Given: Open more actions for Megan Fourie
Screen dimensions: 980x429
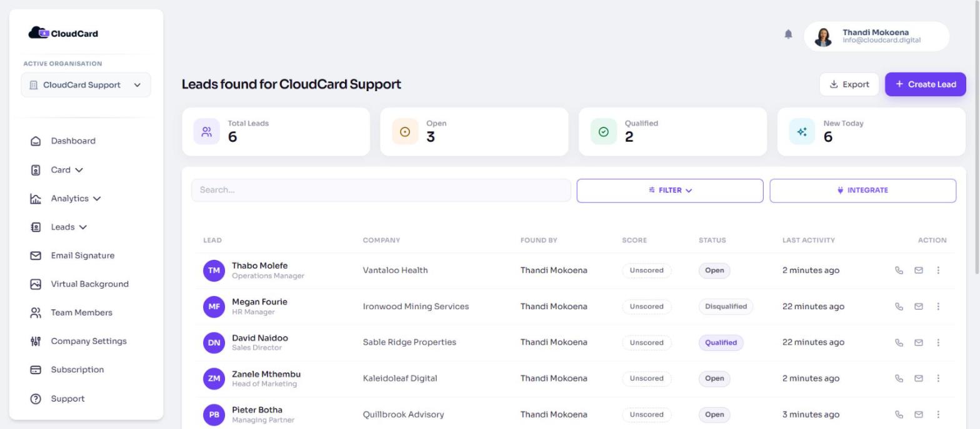Looking at the screenshot, I should tap(938, 307).
